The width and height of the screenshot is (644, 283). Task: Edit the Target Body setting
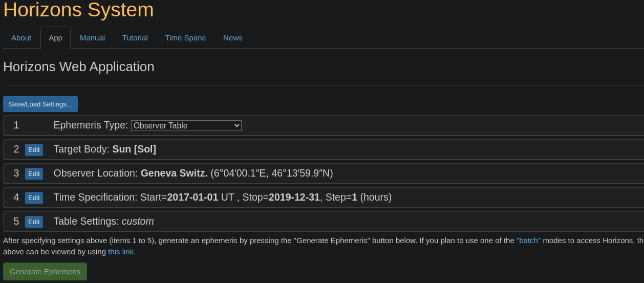pyautogui.click(x=34, y=149)
